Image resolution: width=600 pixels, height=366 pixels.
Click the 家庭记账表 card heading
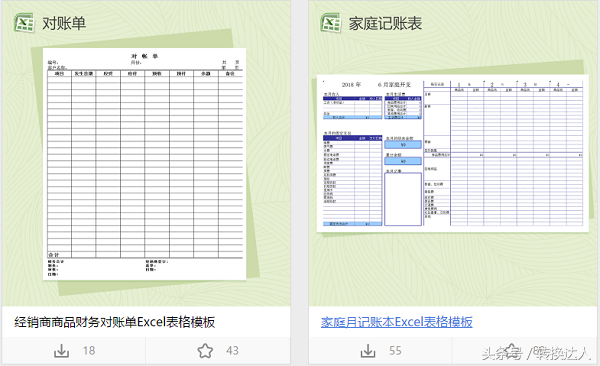[385, 23]
